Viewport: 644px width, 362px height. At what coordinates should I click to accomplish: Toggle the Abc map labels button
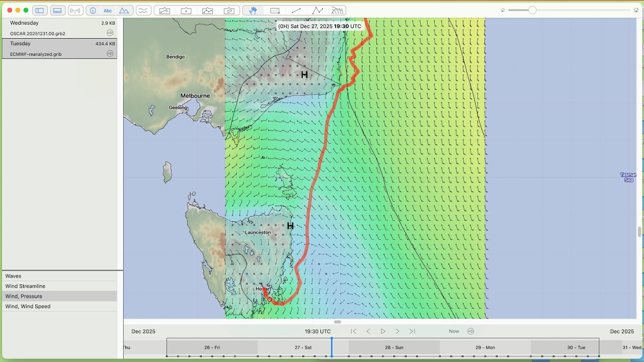[x=108, y=10]
